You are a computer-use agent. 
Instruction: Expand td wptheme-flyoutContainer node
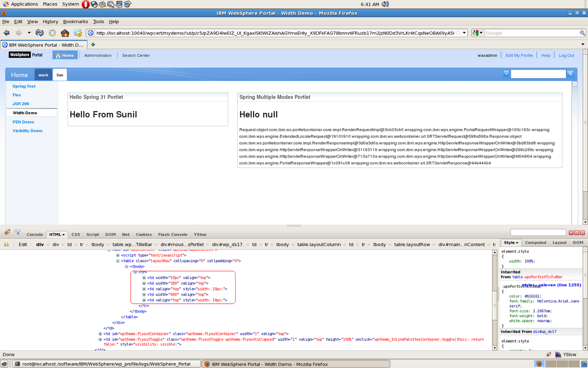[100, 334]
